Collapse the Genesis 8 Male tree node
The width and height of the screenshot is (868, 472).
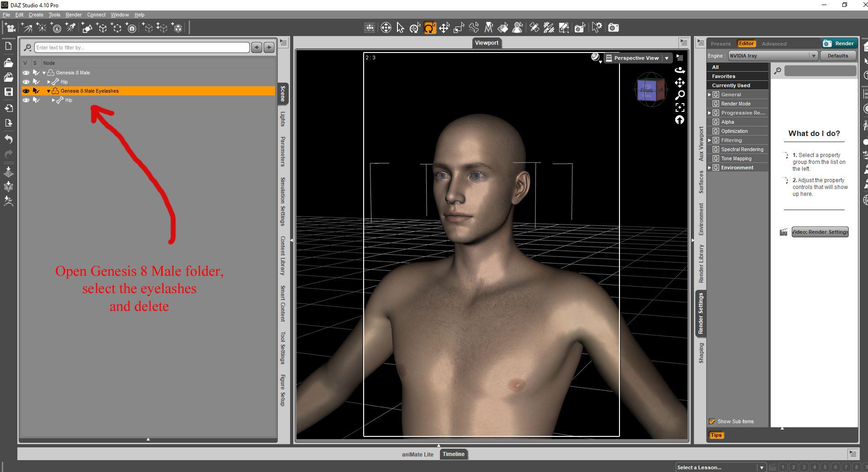tap(44, 73)
